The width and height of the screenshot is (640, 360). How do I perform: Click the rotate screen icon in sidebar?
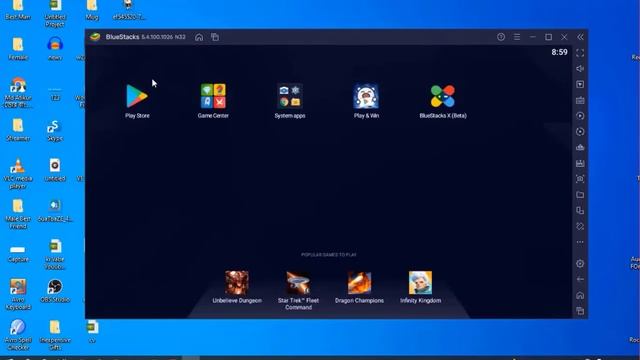(580, 227)
